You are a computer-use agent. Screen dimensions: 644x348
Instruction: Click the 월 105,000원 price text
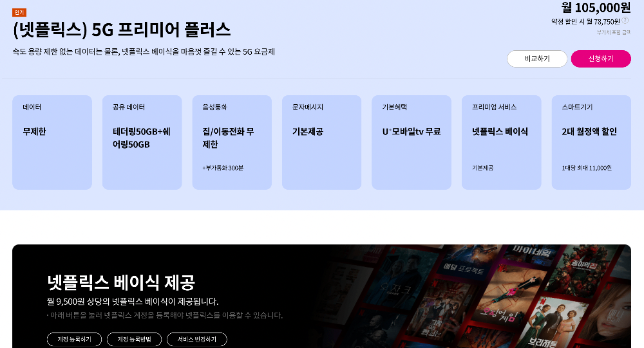click(596, 7)
